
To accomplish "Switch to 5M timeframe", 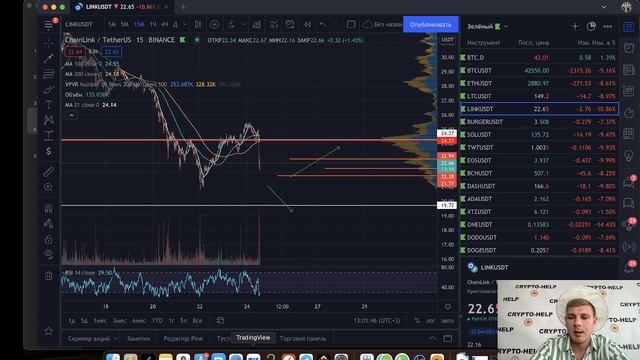I will click(124, 24).
